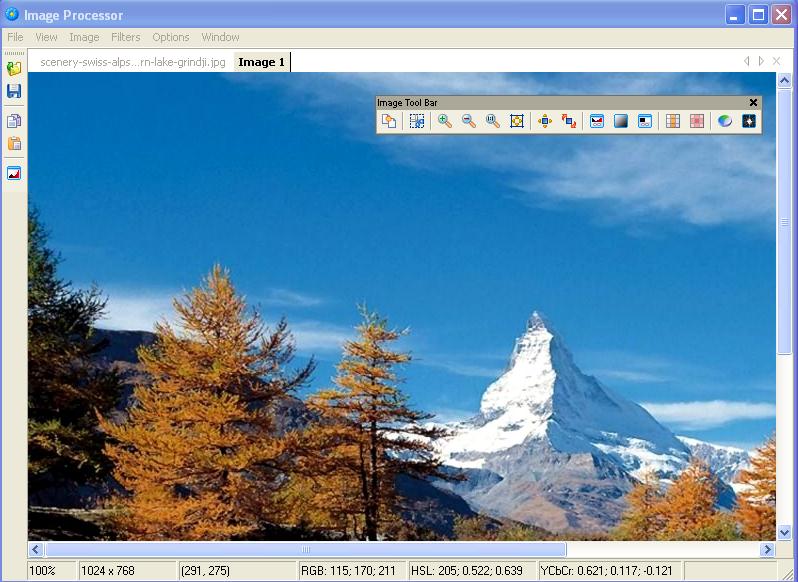Zoom out with the minus magnifier
798x582 pixels.
coord(469,121)
